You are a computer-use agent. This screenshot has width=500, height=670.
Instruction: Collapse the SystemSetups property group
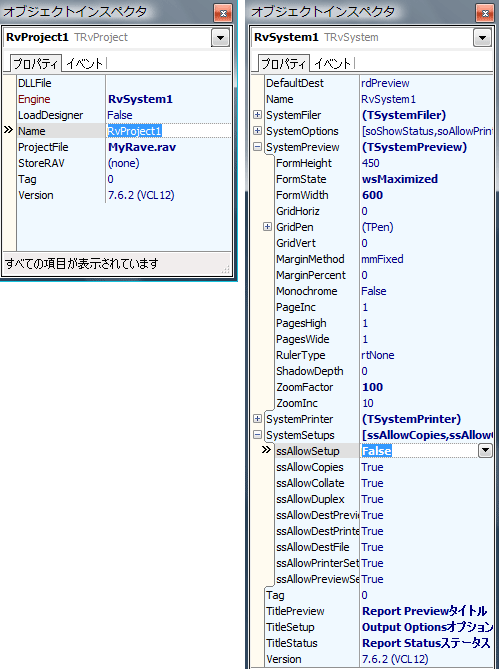[257, 435]
